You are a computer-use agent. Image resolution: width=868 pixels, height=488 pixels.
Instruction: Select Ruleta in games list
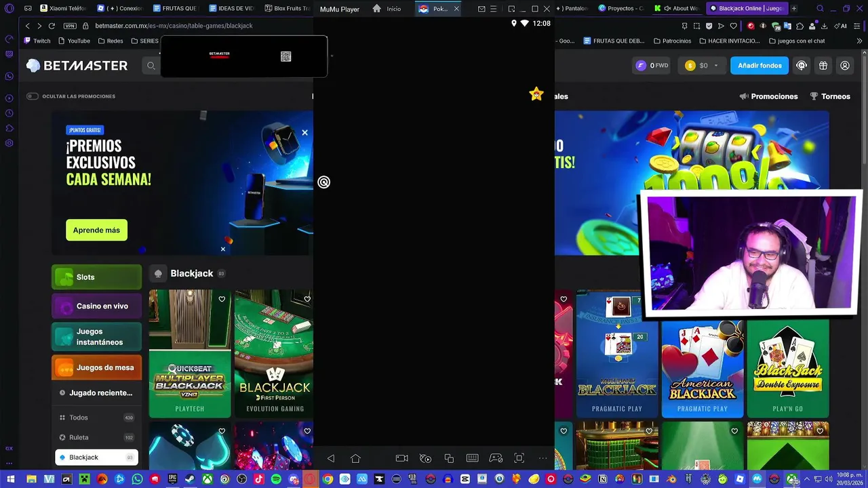96,437
